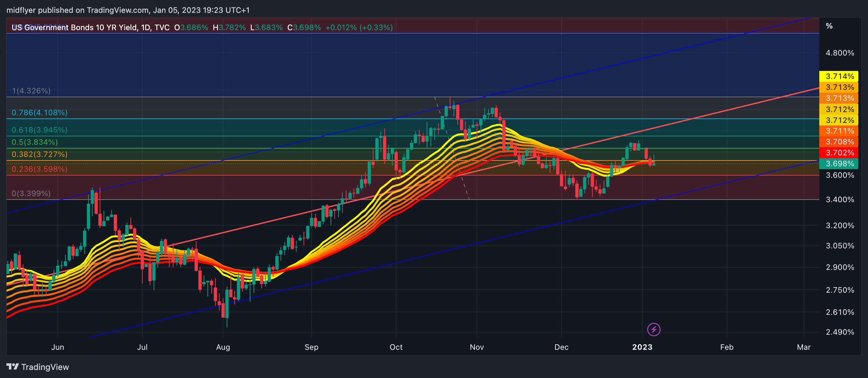Click the open value O3.686%
Screen dimensions: 868x378
point(191,27)
